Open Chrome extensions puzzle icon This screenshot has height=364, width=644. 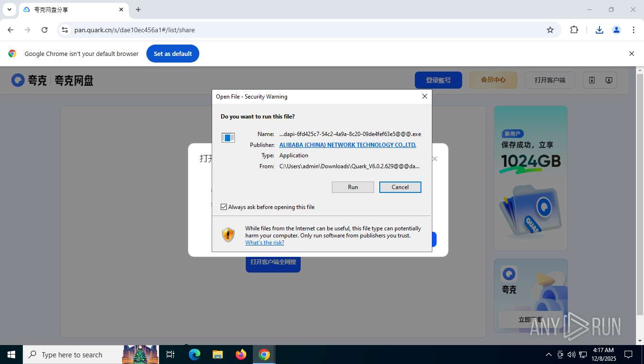(574, 30)
